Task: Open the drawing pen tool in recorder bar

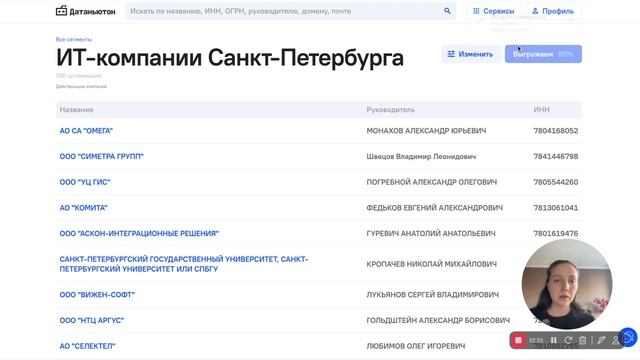Action: point(601,340)
